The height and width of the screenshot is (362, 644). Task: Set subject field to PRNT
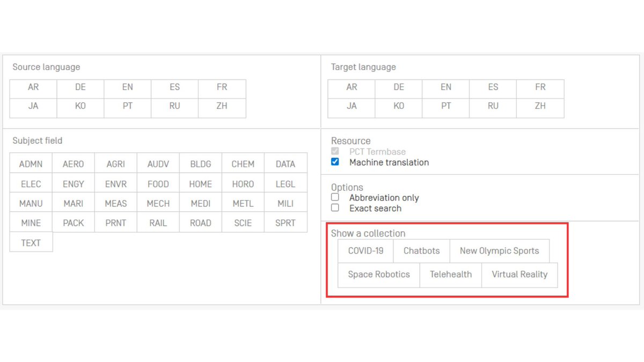click(x=115, y=223)
